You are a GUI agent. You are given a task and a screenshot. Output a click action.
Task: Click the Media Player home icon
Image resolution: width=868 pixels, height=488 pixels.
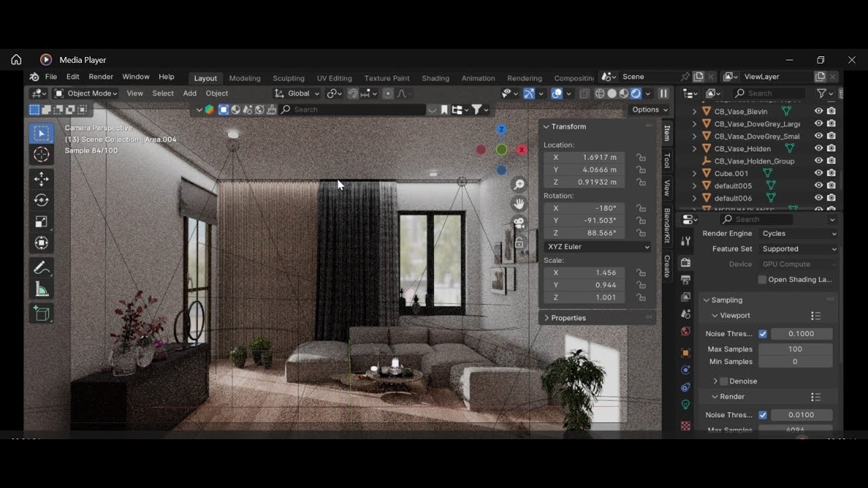[16, 60]
